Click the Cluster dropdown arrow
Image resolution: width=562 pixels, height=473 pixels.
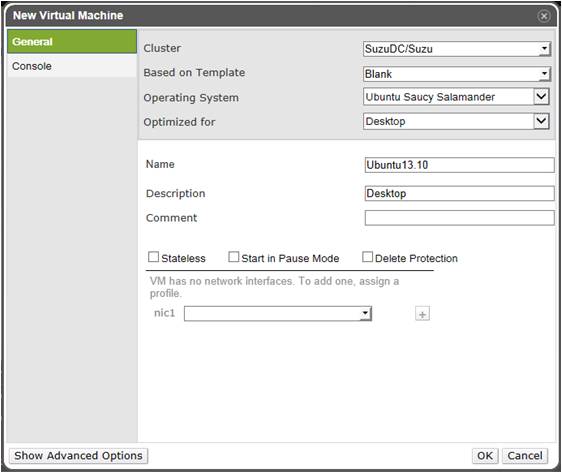(x=544, y=48)
